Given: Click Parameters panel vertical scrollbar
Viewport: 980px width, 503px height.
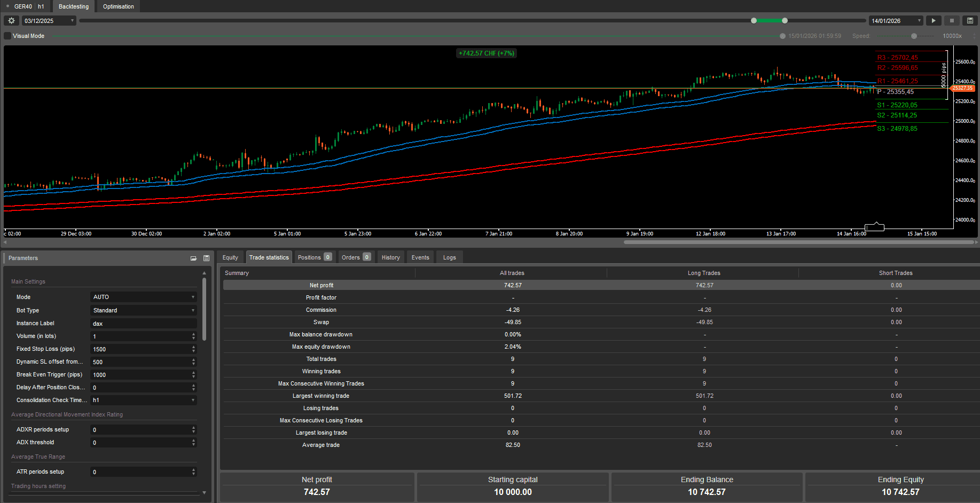Looking at the screenshot, I should coord(204,309).
